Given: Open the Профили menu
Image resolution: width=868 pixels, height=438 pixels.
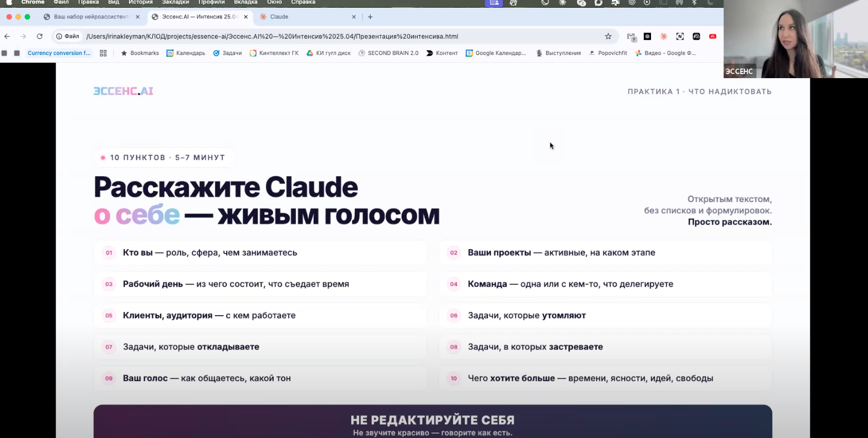Looking at the screenshot, I should click(x=211, y=2).
